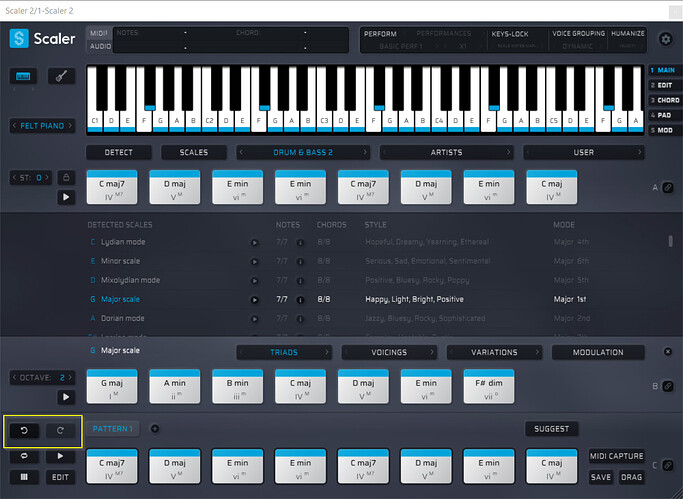Click the MIDI CAPTURE button
This screenshot has width=683, height=499.
(616, 455)
